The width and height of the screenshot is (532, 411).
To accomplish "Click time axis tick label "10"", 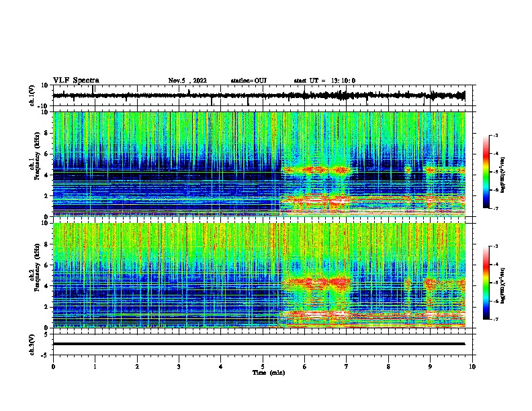I will (472, 367).
